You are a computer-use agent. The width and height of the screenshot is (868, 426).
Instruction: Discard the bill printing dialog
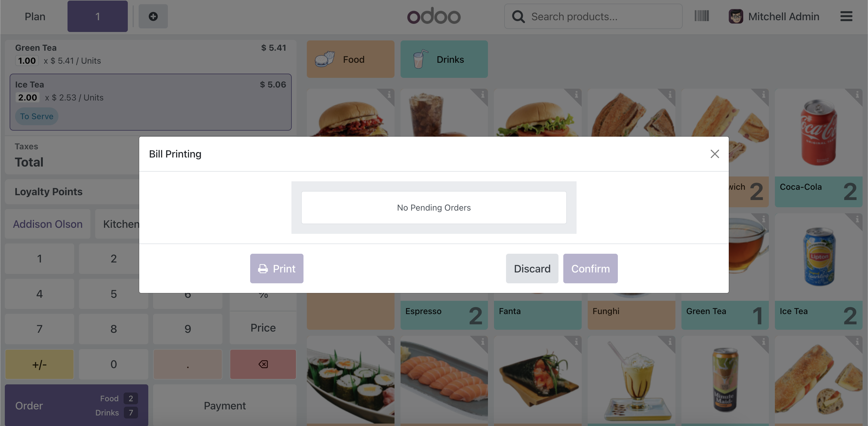532,269
